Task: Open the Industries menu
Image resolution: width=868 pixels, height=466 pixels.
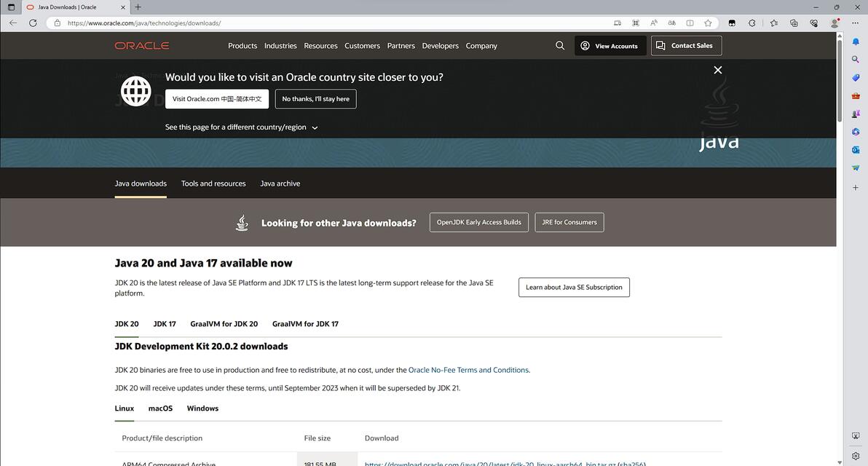Action: [280, 45]
